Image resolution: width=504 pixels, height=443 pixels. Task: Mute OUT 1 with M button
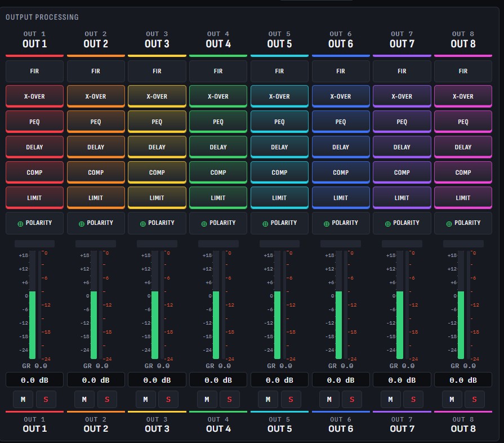(23, 399)
